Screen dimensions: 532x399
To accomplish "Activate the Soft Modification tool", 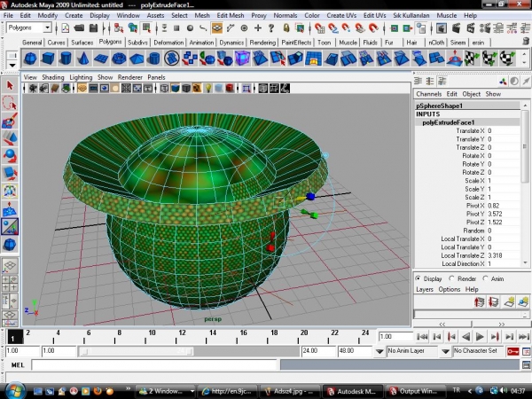I will coord(10,209).
